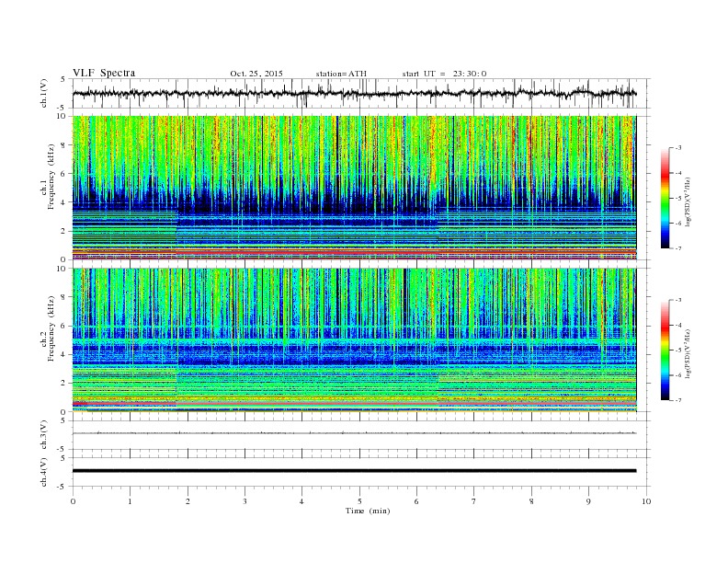Viewport: 728px width, 563px height.
Task: Click the "7" tick on the time axis
Action: point(474,501)
